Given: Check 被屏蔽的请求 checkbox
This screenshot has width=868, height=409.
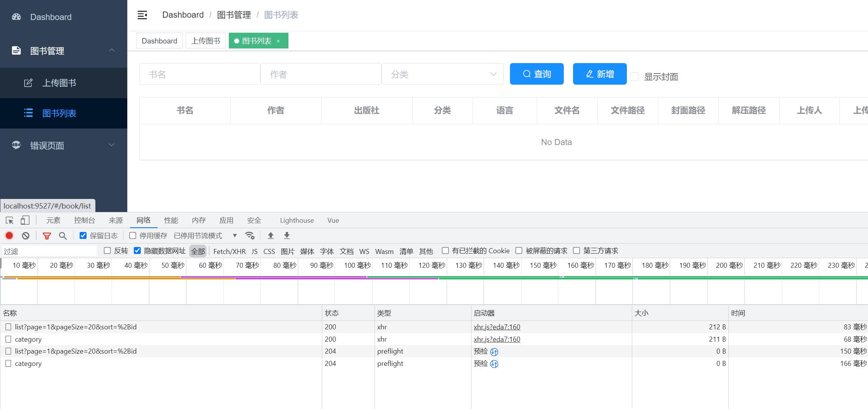Looking at the screenshot, I should [519, 250].
